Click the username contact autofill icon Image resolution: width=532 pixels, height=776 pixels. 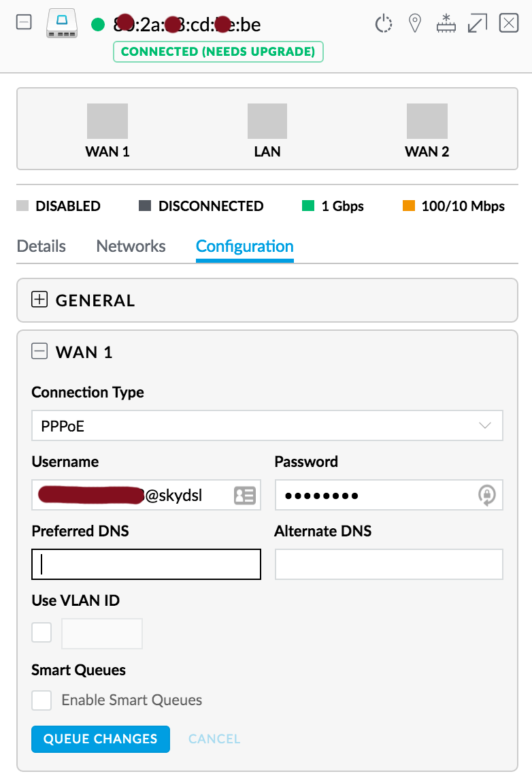[244, 496]
